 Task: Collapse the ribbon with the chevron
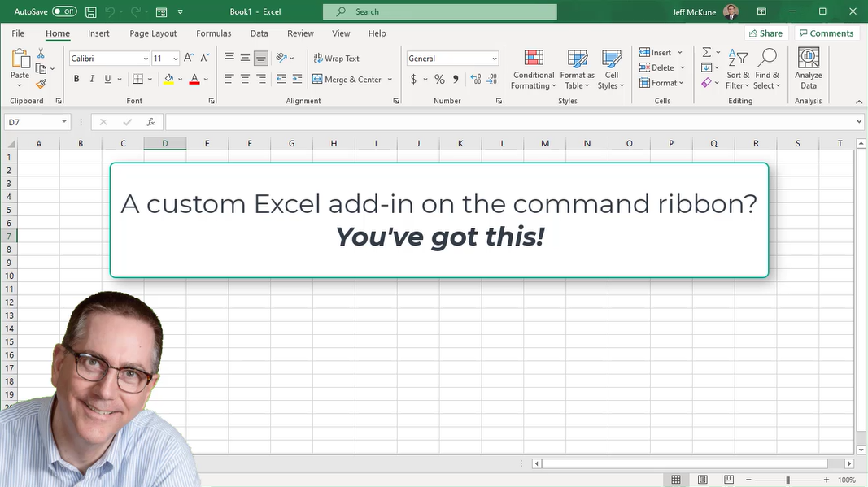(858, 102)
